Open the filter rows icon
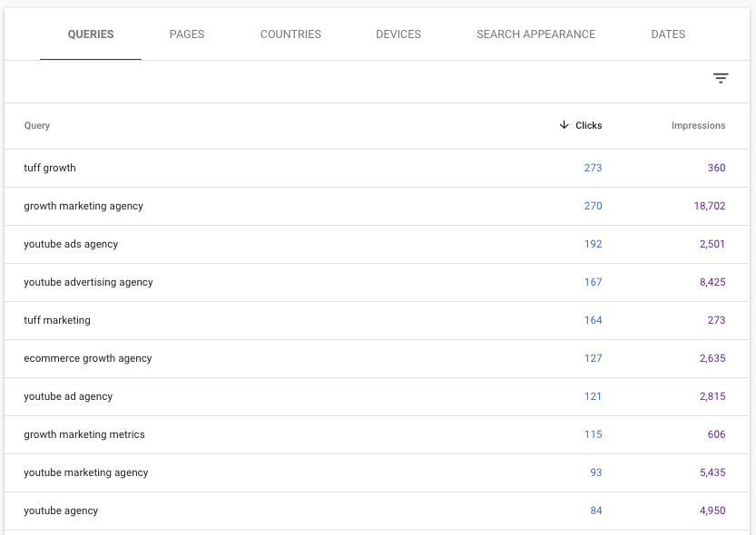 click(721, 78)
